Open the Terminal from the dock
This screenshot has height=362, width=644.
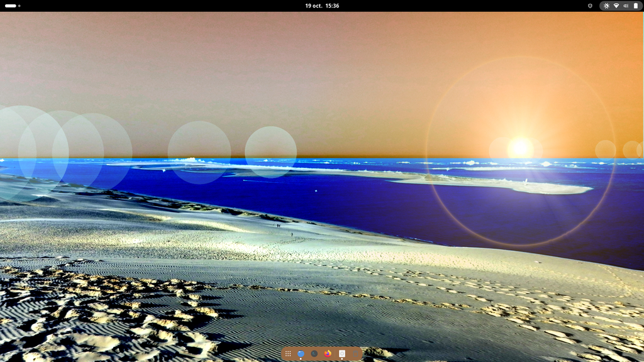tap(314, 354)
